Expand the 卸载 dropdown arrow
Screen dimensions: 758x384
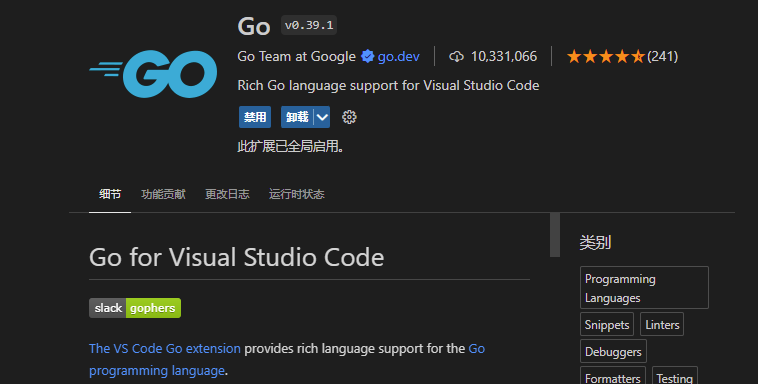click(322, 117)
